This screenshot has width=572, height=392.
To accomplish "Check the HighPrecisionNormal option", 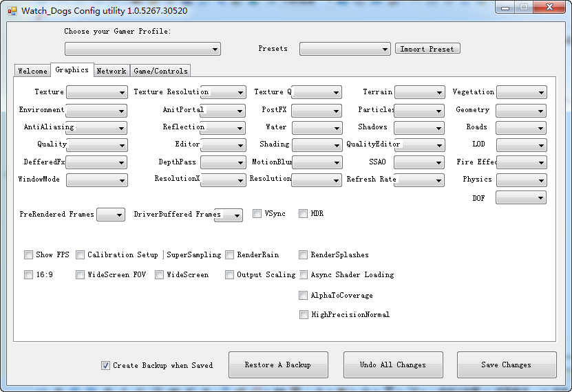I will [304, 314].
